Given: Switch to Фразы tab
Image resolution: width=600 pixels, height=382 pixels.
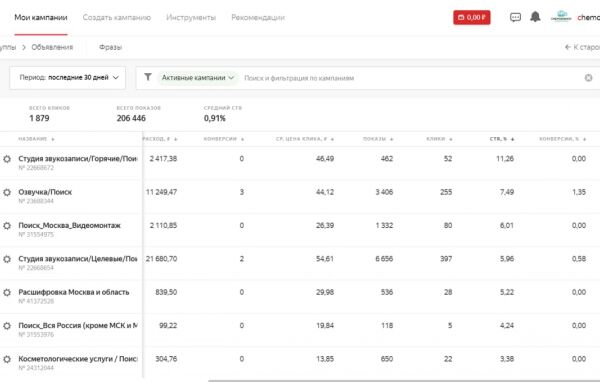Looking at the screenshot, I should click(x=110, y=47).
